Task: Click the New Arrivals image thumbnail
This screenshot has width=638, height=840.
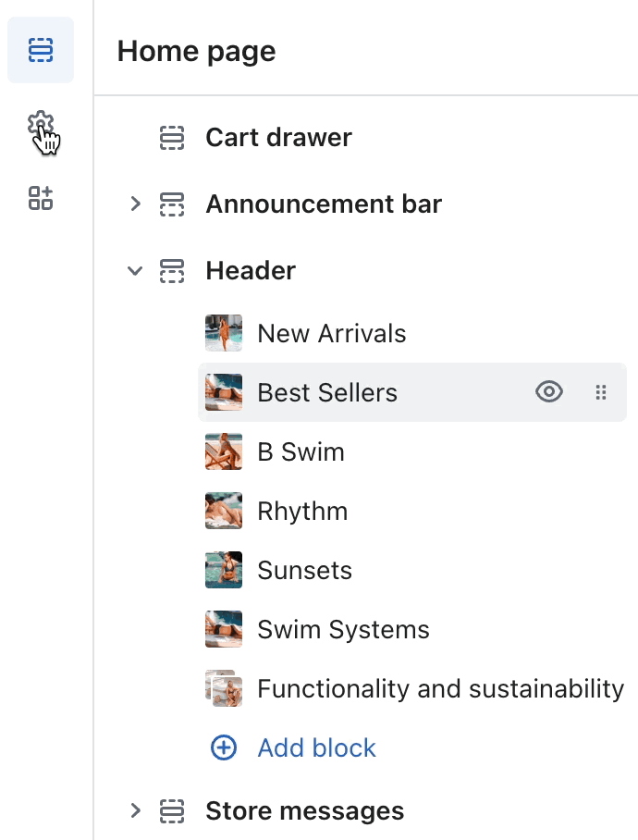Action: [x=223, y=333]
